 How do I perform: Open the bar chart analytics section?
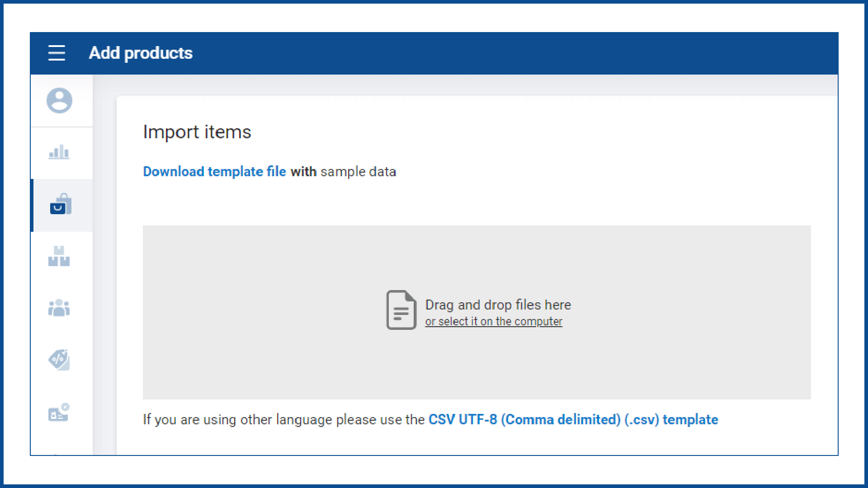point(59,152)
